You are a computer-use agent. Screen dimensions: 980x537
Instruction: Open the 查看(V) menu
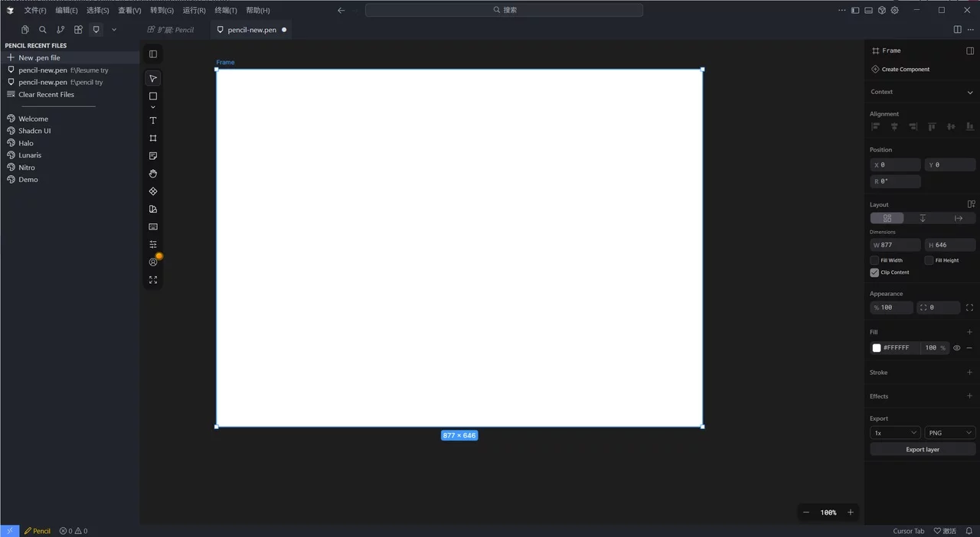[x=129, y=10]
